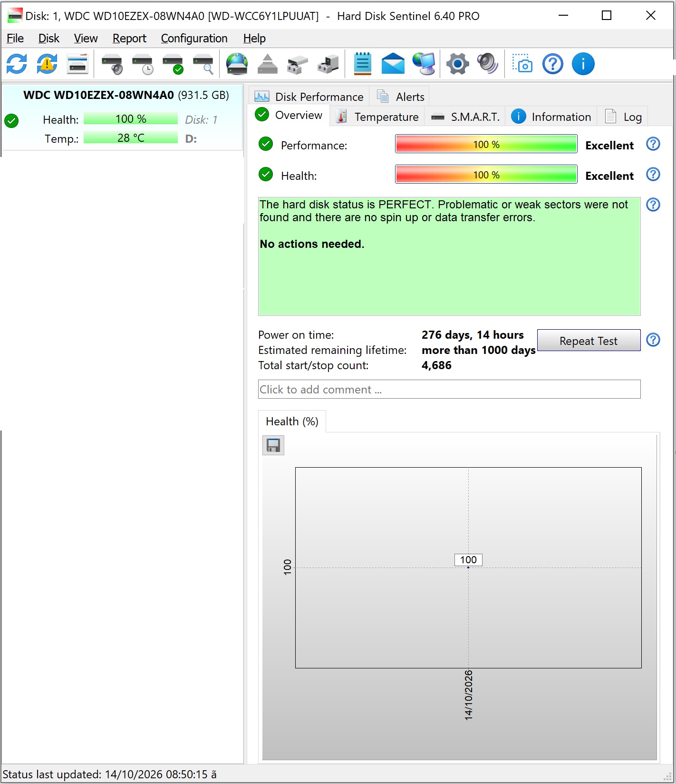676x784 pixels.
Task: Select the Health (%) graph tab
Action: [292, 421]
